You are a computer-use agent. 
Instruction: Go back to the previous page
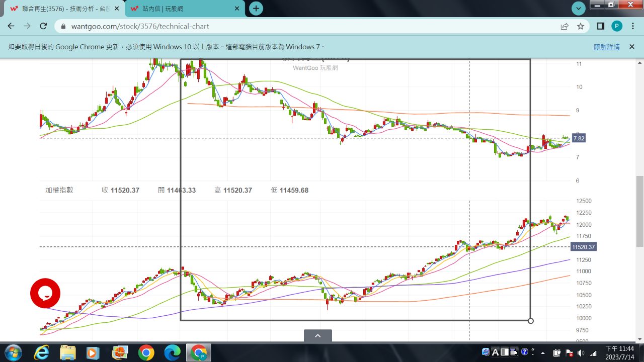click(x=11, y=26)
